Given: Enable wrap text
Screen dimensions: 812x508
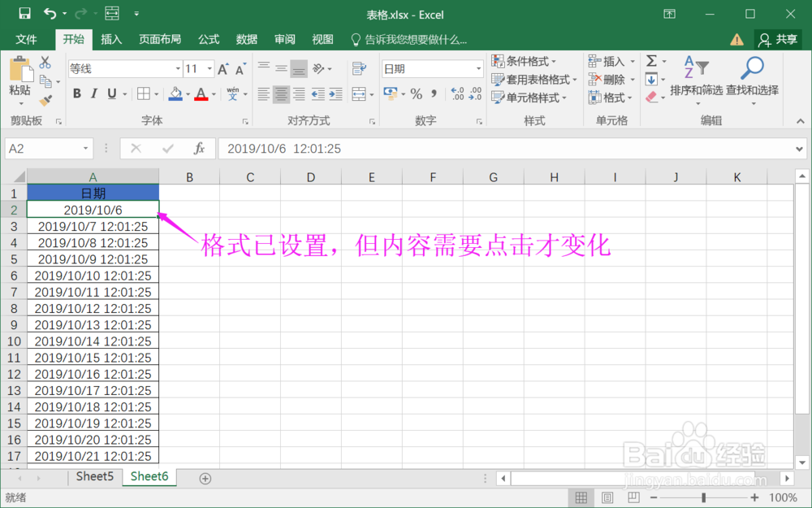Looking at the screenshot, I should [359, 68].
